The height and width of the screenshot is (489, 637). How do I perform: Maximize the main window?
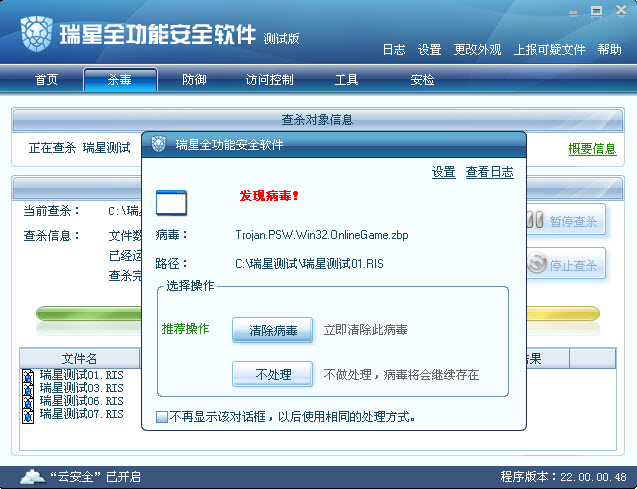point(596,11)
